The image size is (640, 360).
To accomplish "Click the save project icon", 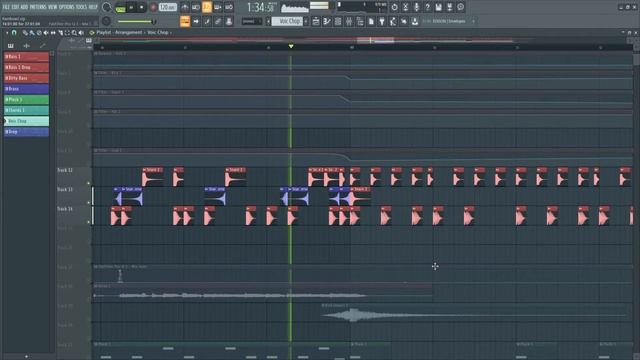I will tap(438, 7).
